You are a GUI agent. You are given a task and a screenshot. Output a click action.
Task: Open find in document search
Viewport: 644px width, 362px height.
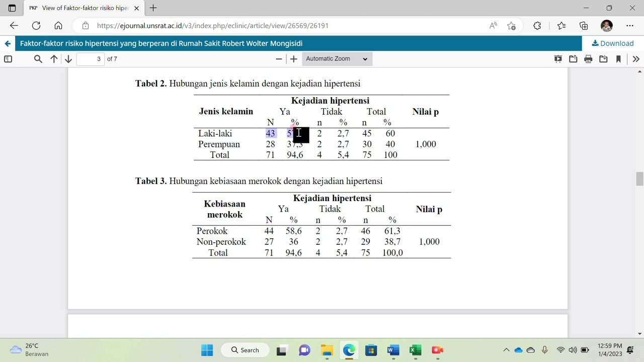pos(38,59)
